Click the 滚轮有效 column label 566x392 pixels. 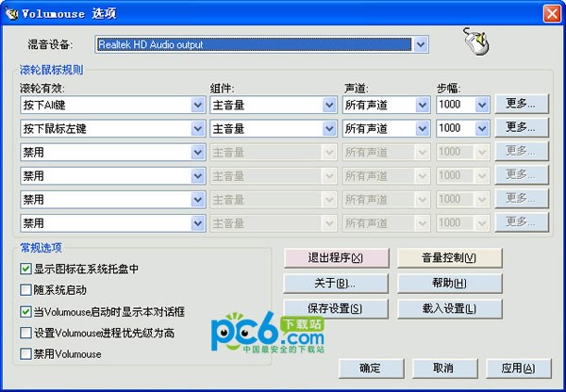point(42,89)
